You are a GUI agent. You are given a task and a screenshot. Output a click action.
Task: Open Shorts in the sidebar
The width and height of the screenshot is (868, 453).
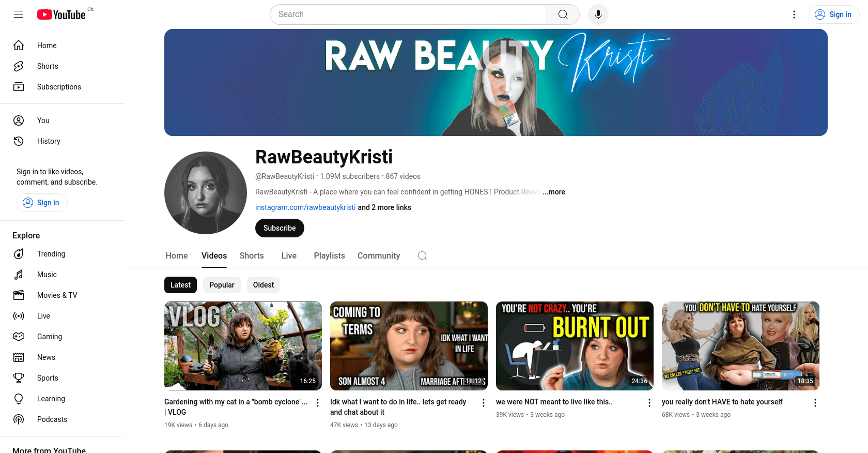click(x=48, y=66)
